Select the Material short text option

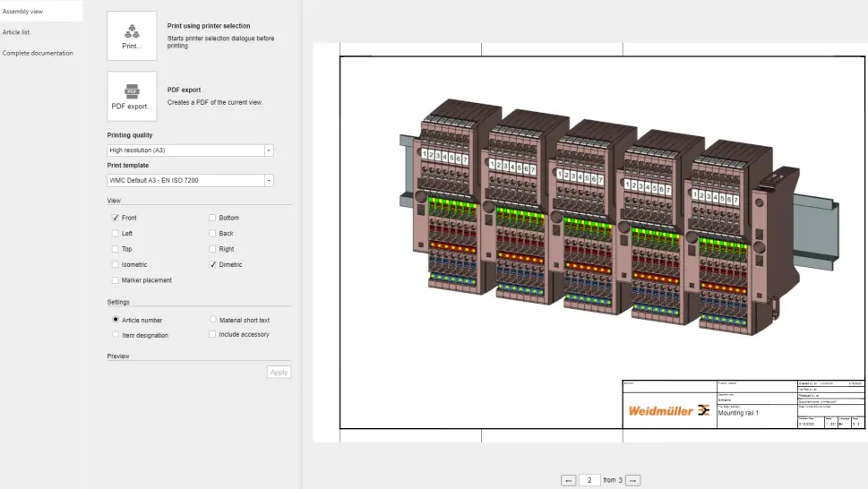pyautogui.click(x=212, y=320)
